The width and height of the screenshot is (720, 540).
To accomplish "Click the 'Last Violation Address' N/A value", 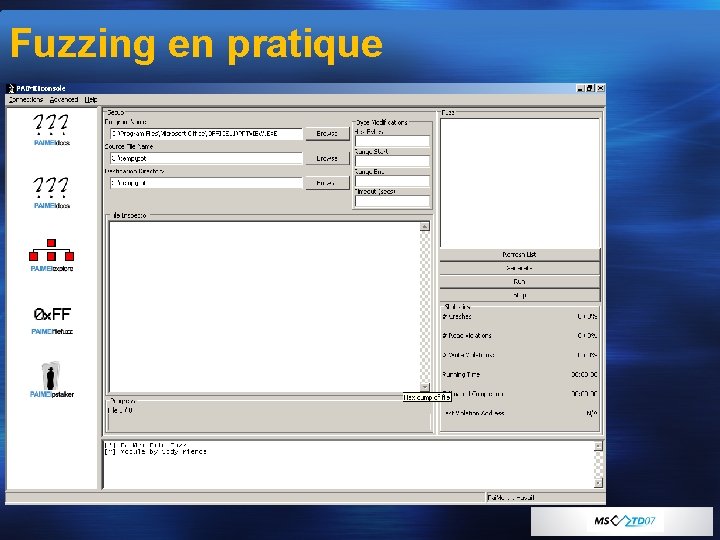I will [591, 413].
